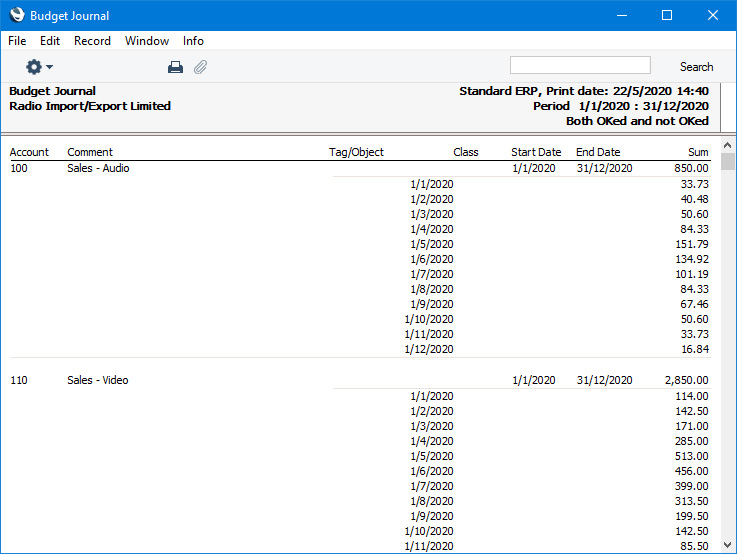Image resolution: width=737 pixels, height=554 pixels.
Task: Click the 40.48 sum value
Action: [694, 199]
